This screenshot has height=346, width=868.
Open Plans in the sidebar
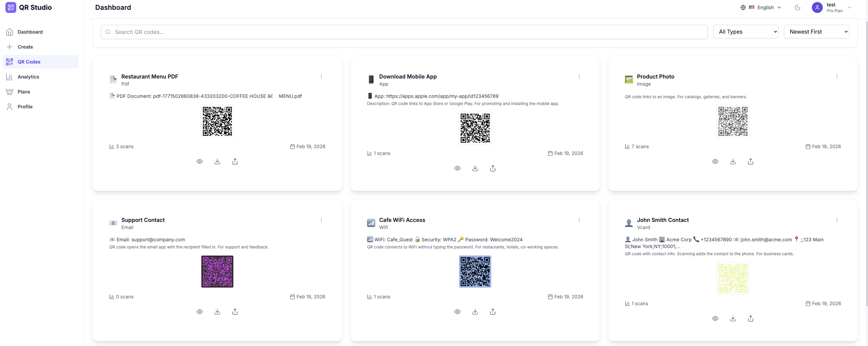40,92
